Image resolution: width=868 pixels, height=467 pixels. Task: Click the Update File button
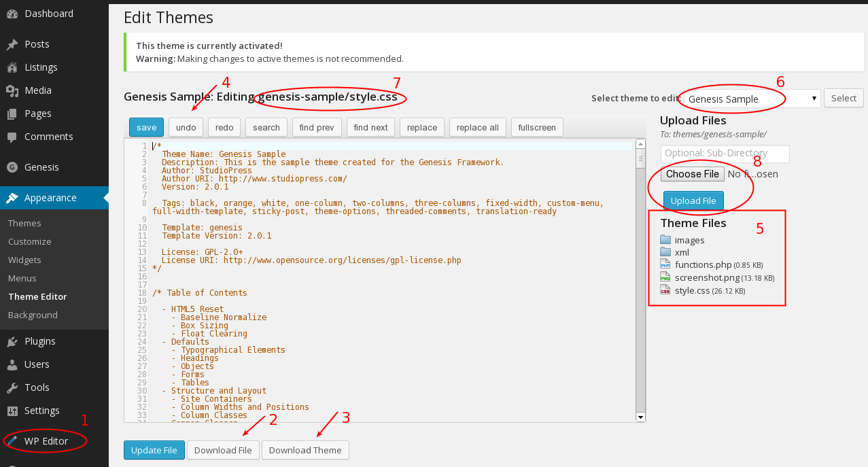[154, 450]
